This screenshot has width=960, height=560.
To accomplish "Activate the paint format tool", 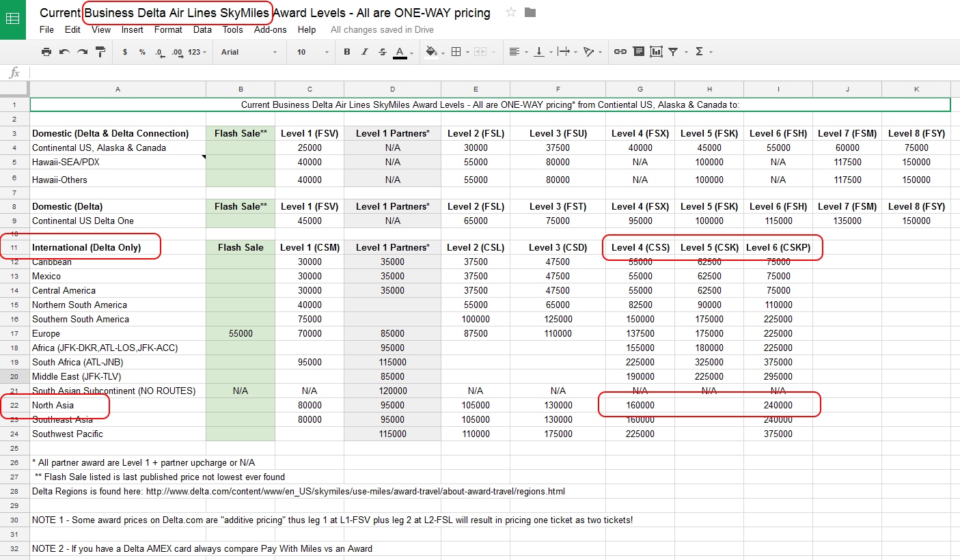I will pyautogui.click(x=100, y=52).
